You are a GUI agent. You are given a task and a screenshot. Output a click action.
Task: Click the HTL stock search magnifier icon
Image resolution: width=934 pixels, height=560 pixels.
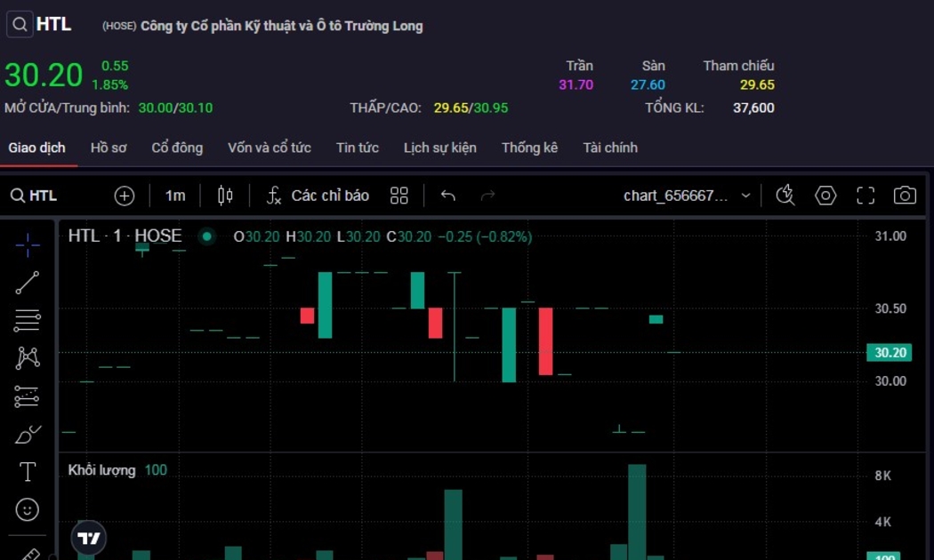20,24
